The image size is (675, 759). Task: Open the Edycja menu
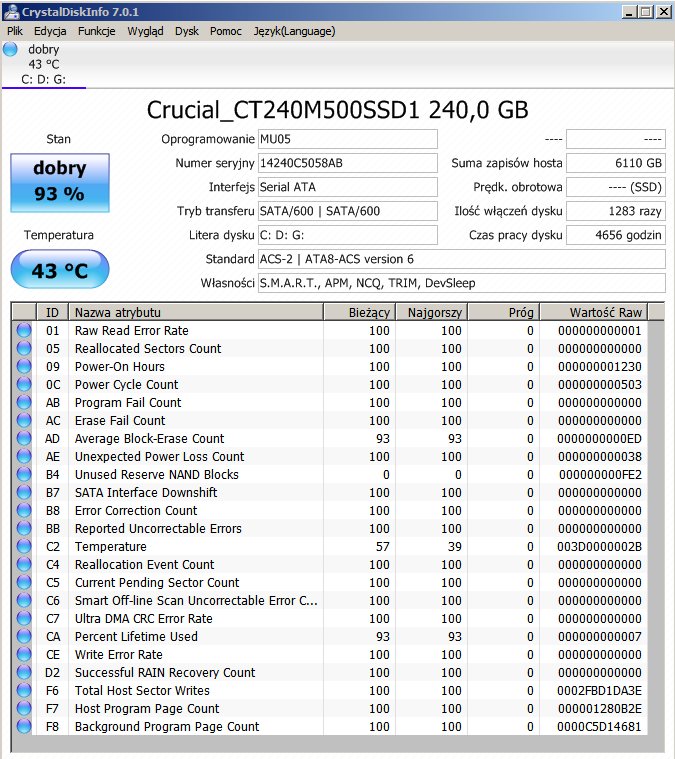pos(50,31)
